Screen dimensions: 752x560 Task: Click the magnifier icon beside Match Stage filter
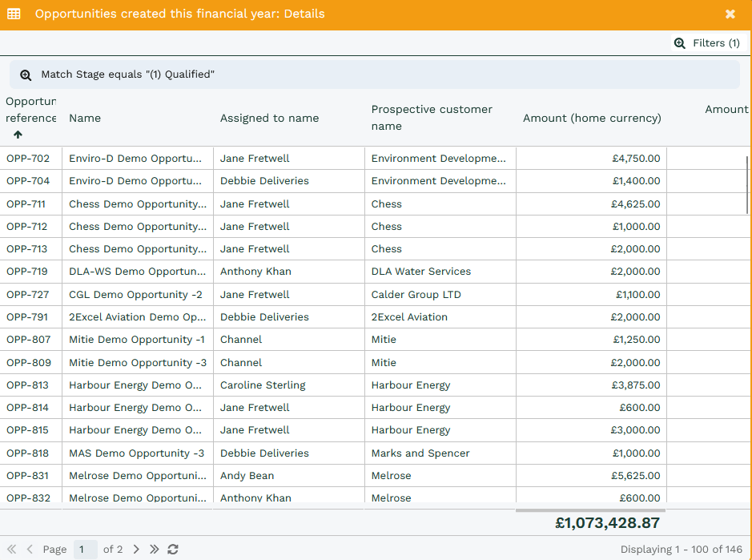pyautogui.click(x=26, y=75)
